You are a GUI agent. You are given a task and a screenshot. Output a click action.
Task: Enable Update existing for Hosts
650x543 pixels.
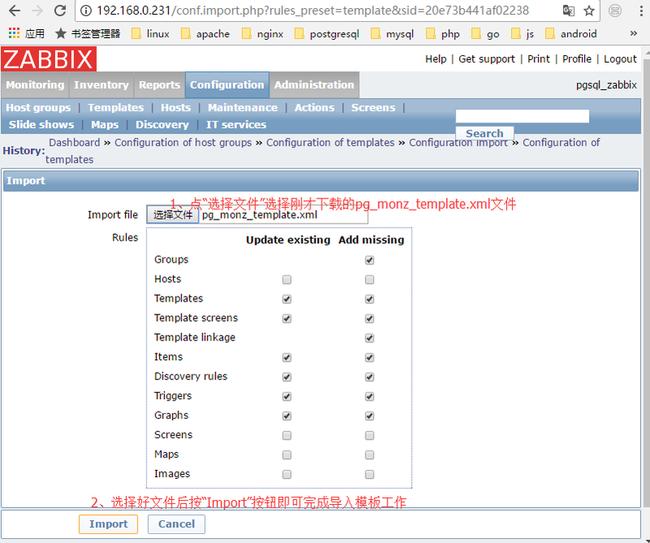(287, 279)
